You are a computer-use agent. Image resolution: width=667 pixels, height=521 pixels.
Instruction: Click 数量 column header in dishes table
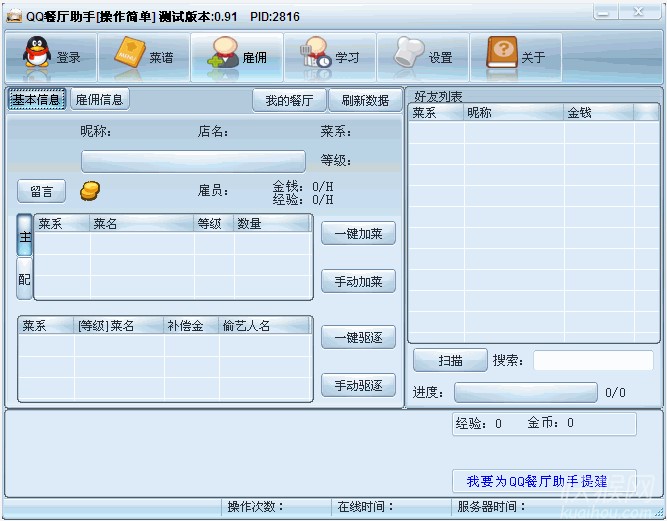point(272,224)
